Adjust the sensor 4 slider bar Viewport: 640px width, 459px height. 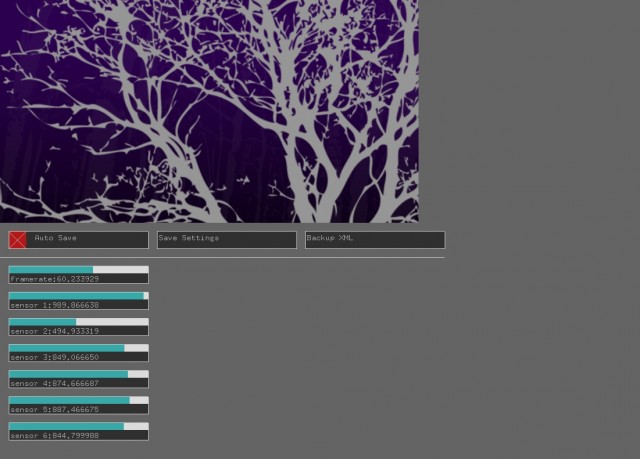coord(79,374)
